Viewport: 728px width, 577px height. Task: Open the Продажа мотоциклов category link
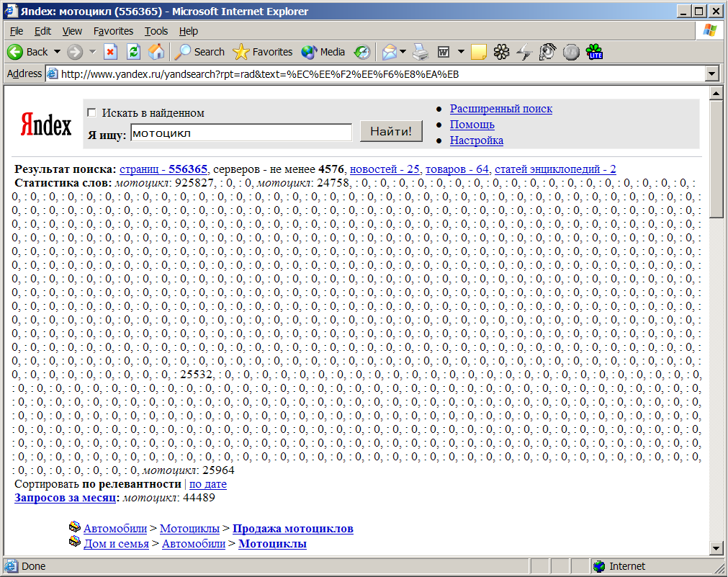point(293,529)
